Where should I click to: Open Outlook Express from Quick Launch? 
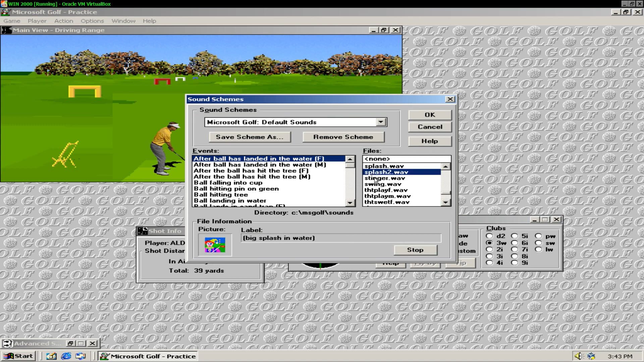click(x=80, y=356)
